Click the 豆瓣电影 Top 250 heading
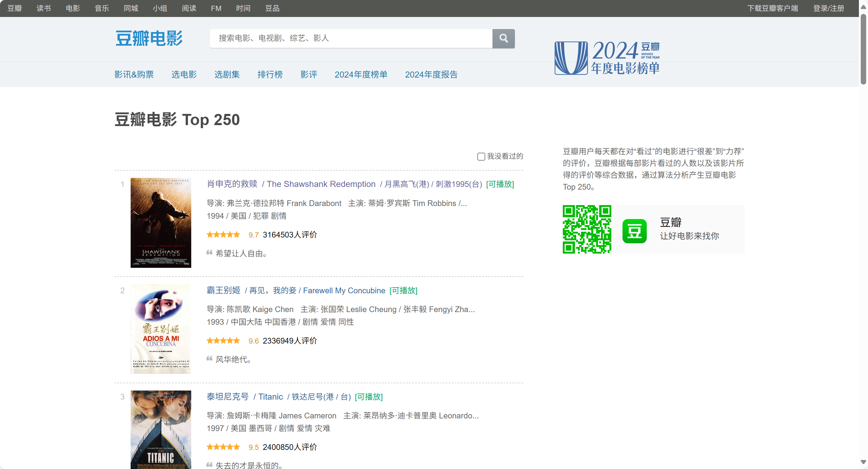Viewport: 868px width, 469px height. click(x=177, y=120)
